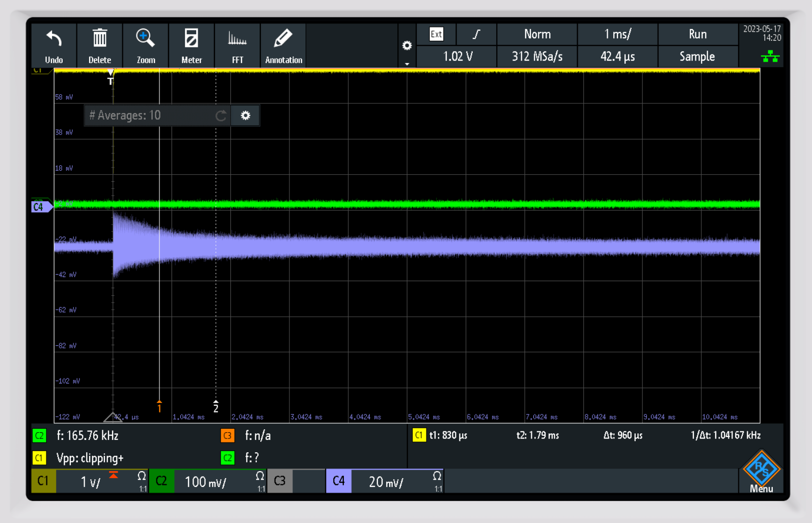Open settings gear next to Averages field

(246, 116)
